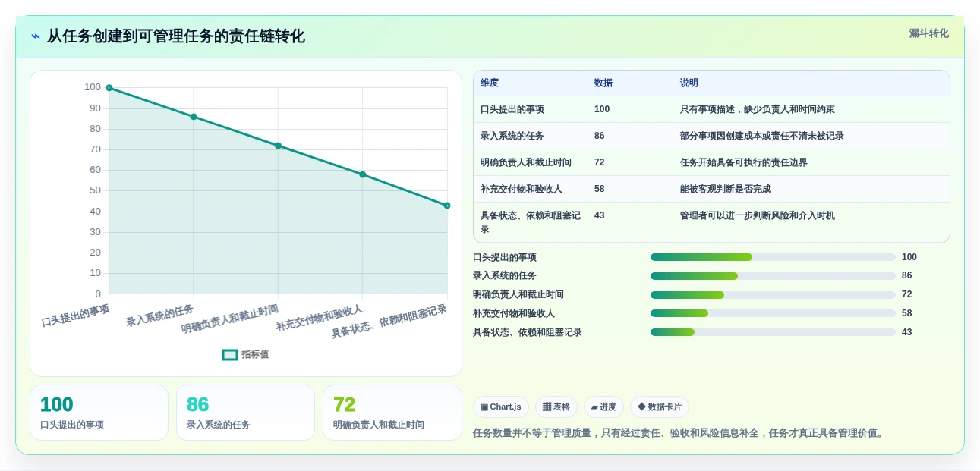The height and width of the screenshot is (471, 980).
Task: Click the 数据 column header
Action: point(603,83)
